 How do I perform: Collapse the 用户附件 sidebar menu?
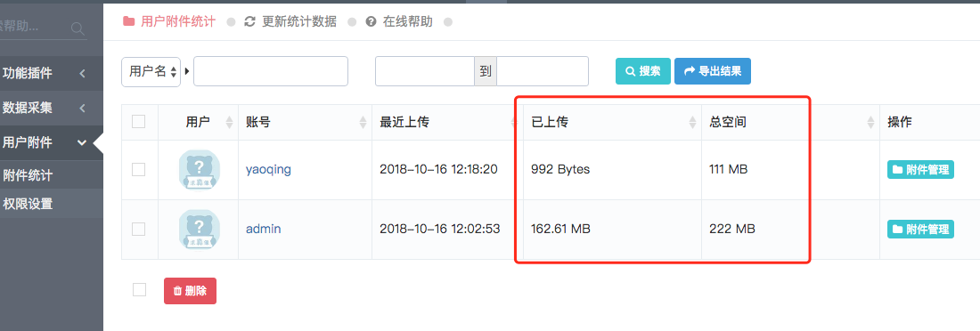point(52,143)
